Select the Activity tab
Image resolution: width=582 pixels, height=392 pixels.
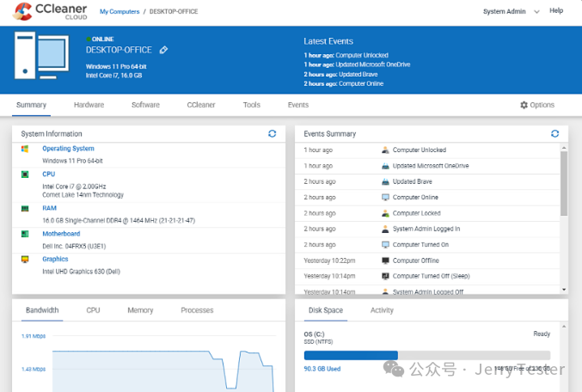(382, 310)
